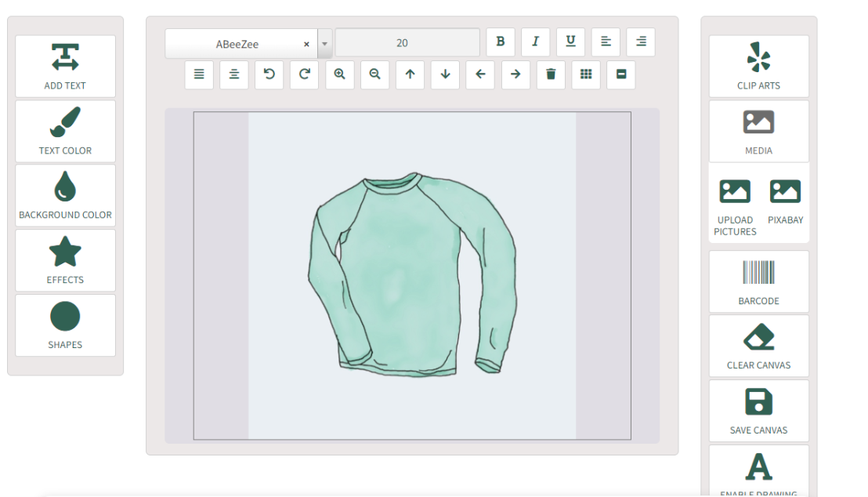Image resolution: width=868 pixels, height=497 pixels.
Task: Expand the ABeeZee font dropdown arrow
Action: 325,44
